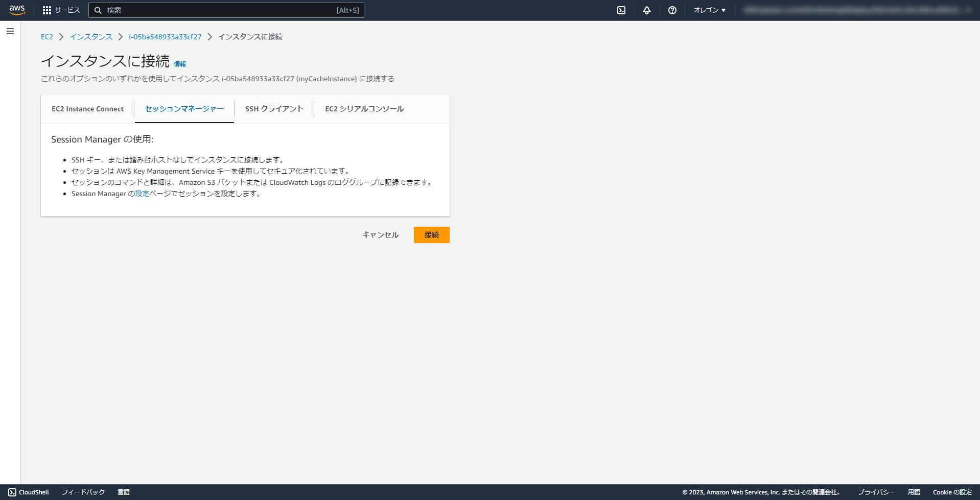Open the help question mark icon

coord(672,10)
